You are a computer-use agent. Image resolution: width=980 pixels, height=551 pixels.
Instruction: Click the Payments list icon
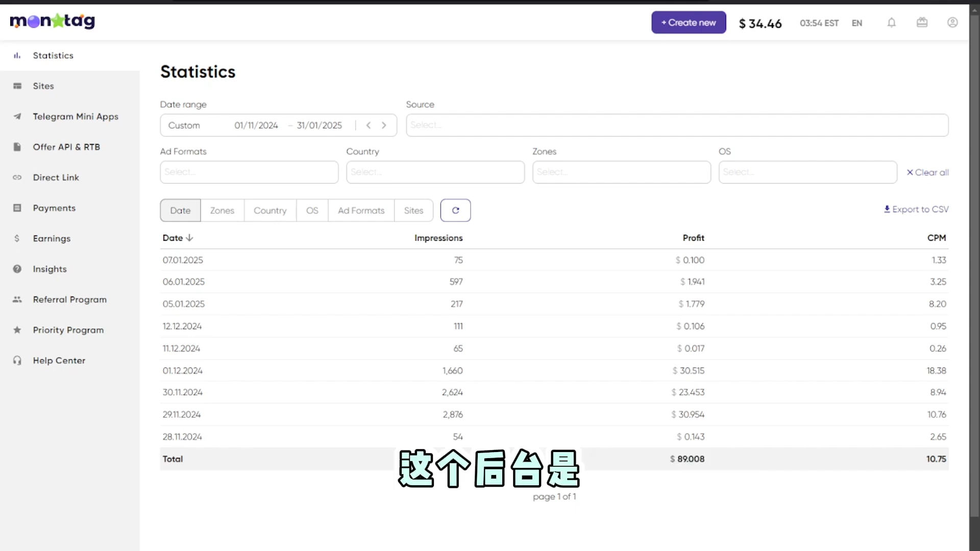(17, 208)
